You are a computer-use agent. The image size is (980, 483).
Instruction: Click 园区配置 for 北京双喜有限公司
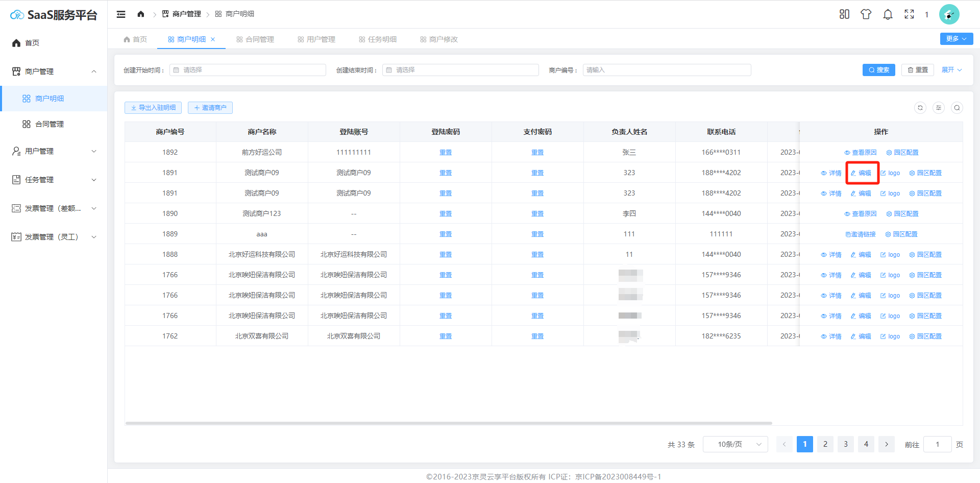[925, 336]
